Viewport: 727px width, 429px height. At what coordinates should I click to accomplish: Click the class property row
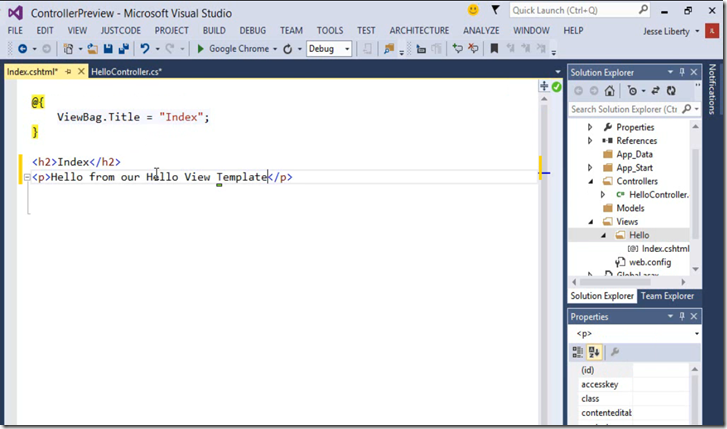[633, 399]
